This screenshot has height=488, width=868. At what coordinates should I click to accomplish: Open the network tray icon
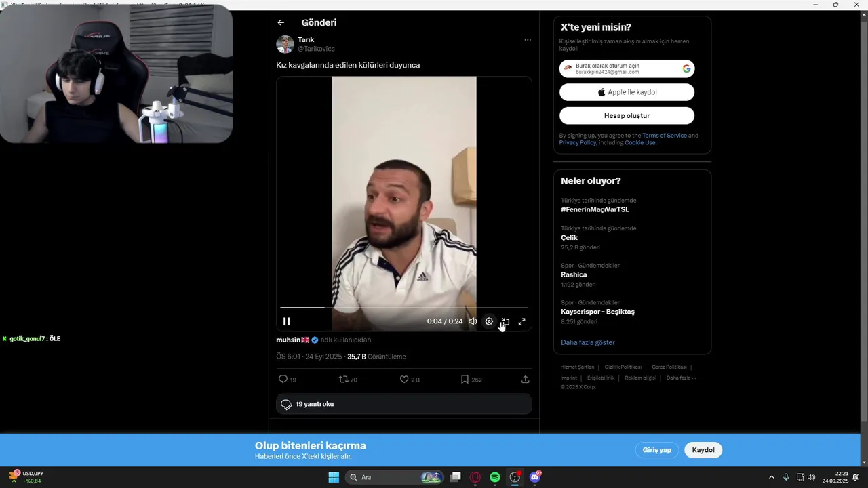pyautogui.click(x=800, y=477)
